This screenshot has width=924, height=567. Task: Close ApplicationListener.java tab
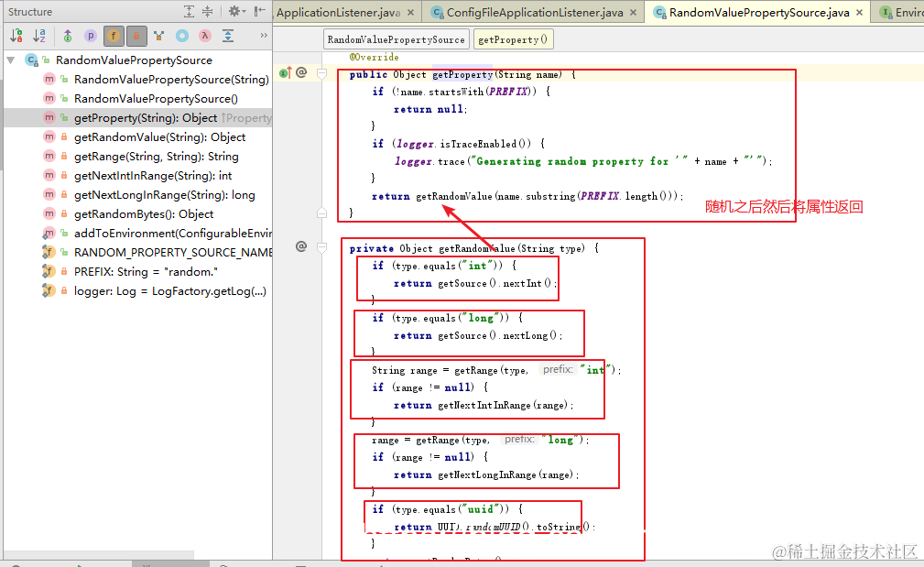pos(410,13)
